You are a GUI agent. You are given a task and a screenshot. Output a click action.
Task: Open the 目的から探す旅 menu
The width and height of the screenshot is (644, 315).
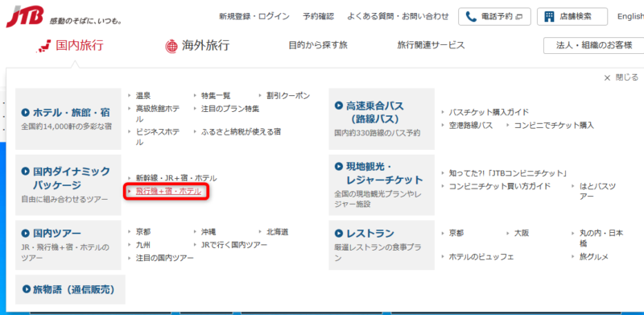[318, 45]
